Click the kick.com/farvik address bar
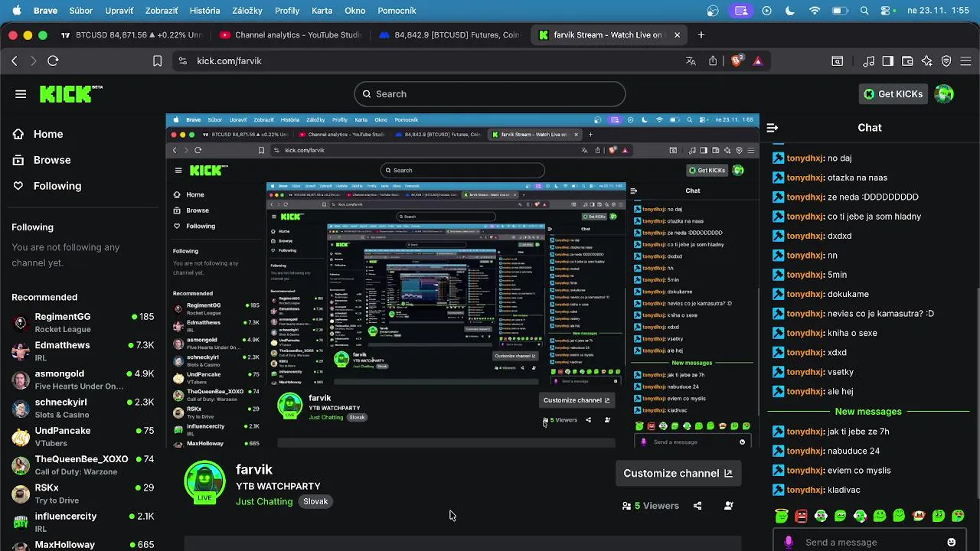Screen dimensions: 980x551 (429, 60)
